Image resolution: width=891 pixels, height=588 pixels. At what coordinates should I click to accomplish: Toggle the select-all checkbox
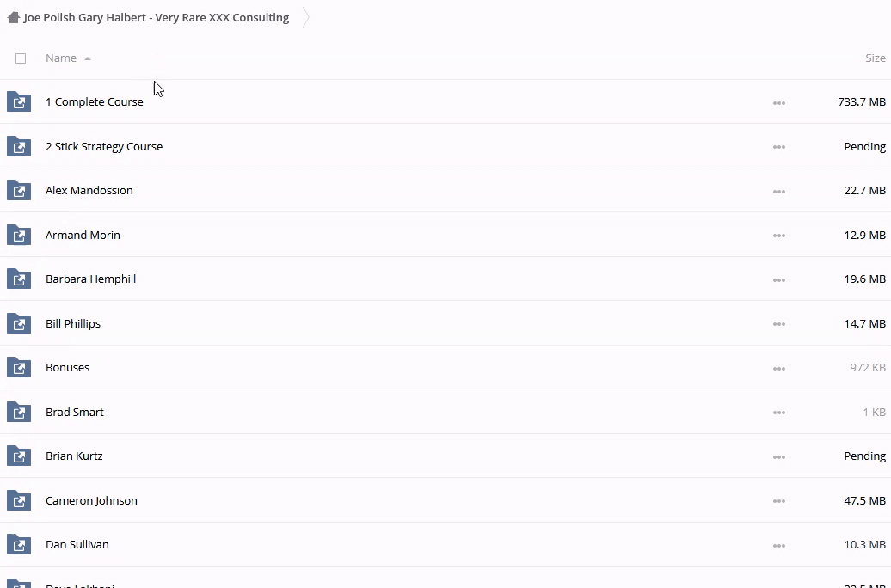point(21,58)
